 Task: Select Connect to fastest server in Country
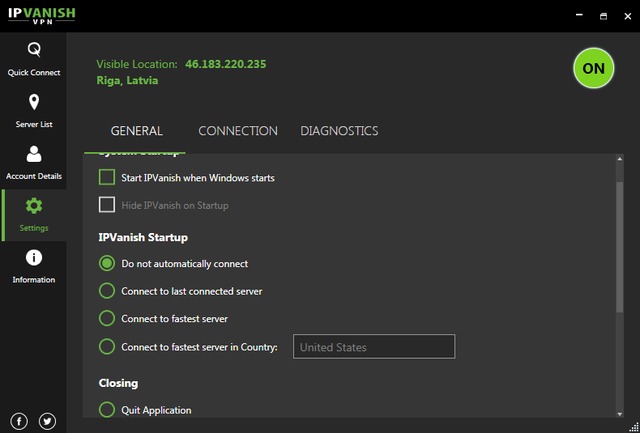tap(107, 347)
